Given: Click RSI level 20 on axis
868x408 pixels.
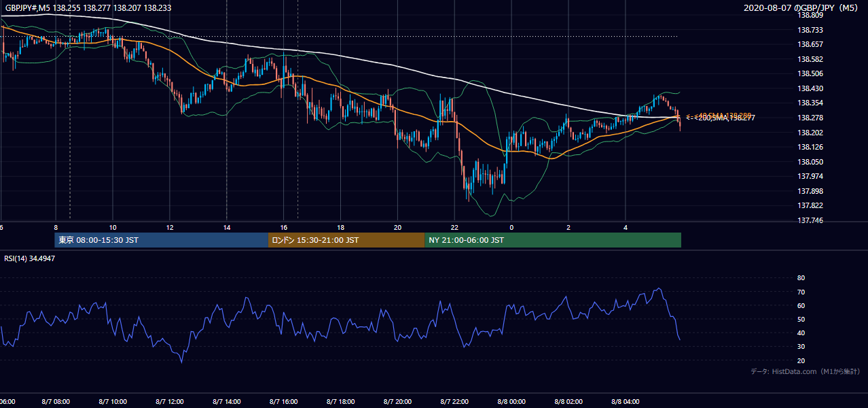Looking at the screenshot, I should pyautogui.click(x=801, y=360).
